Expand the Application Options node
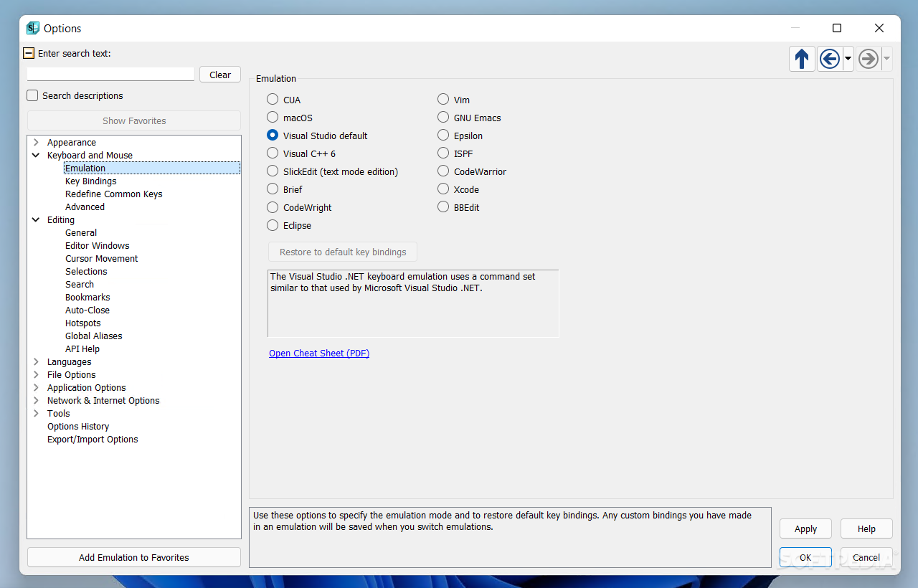Image resolution: width=918 pixels, height=588 pixels. click(x=36, y=388)
